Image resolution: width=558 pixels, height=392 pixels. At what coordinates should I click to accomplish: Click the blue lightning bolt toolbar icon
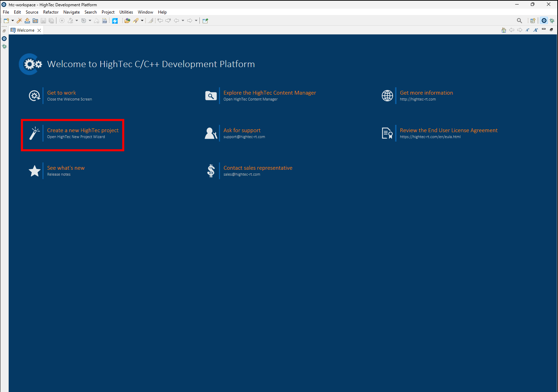(x=115, y=21)
